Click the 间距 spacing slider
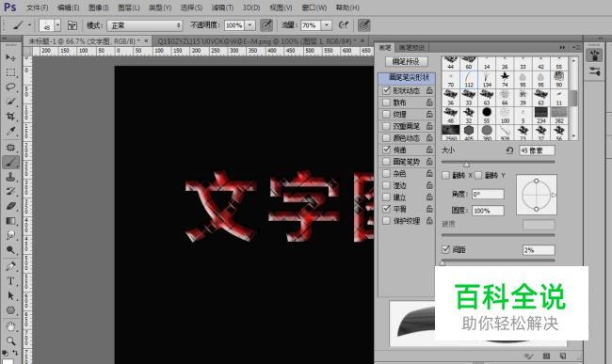The height and width of the screenshot is (364, 612). click(498, 261)
